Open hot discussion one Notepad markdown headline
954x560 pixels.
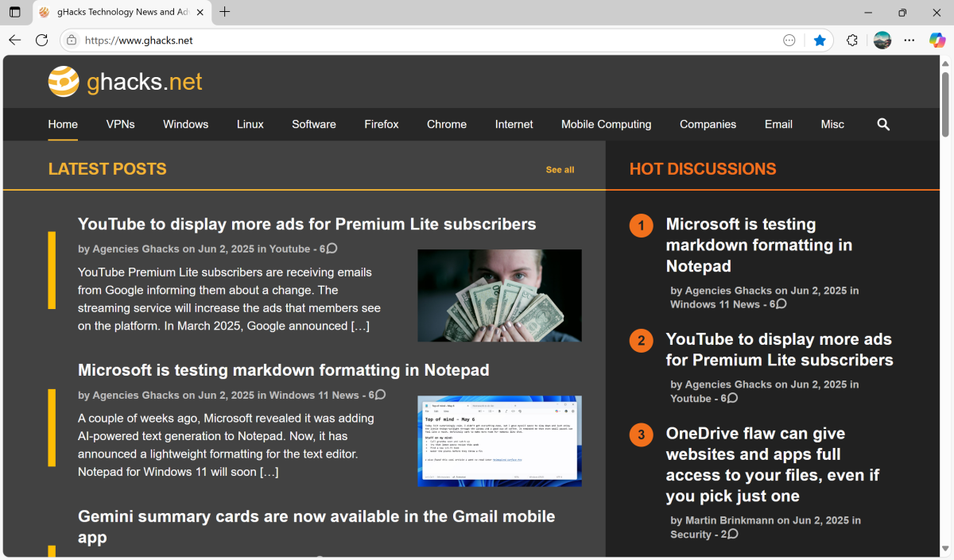(x=759, y=245)
